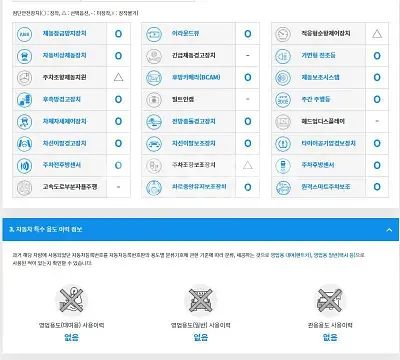Collapse section 3 with the chevron arrow
Viewport: 400px width, 360px height.
pos(389,230)
